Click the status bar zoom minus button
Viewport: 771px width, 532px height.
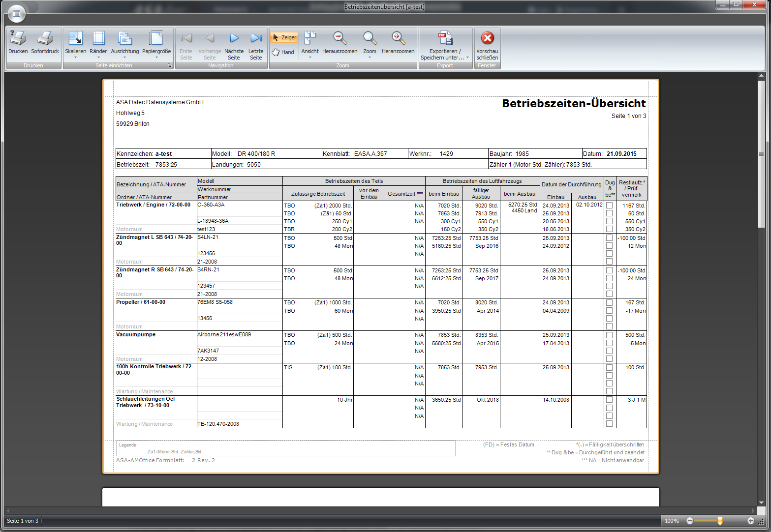click(690, 521)
